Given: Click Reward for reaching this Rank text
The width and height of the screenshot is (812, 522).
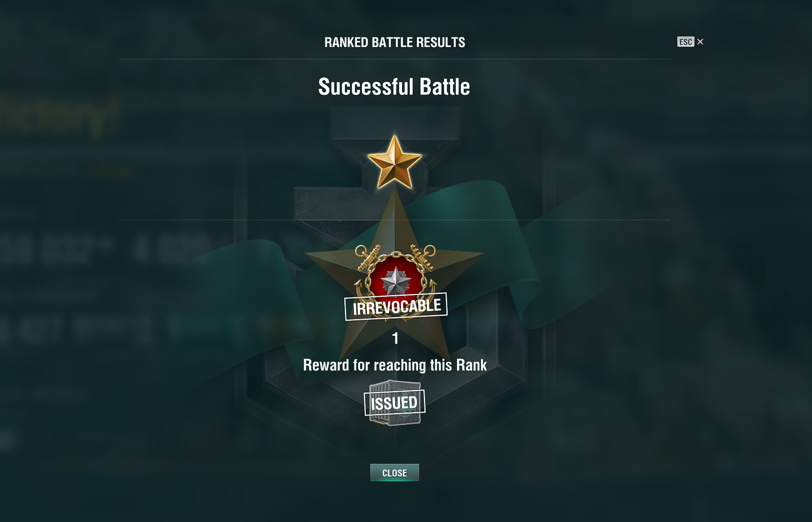Looking at the screenshot, I should click(394, 365).
